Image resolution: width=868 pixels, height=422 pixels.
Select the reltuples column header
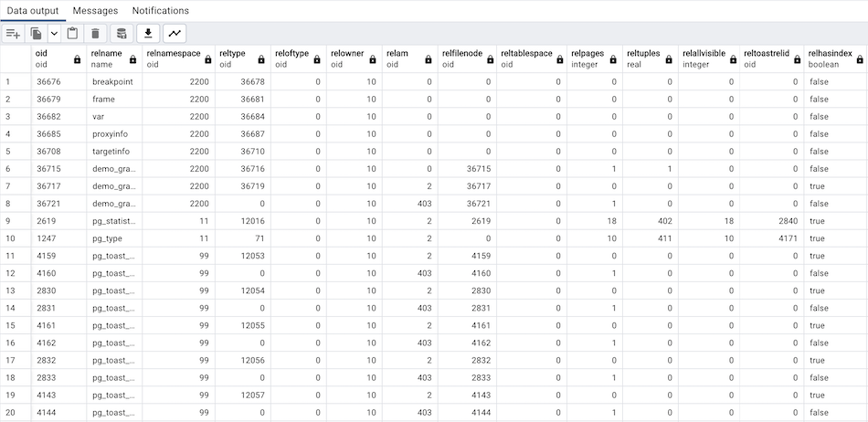point(642,58)
